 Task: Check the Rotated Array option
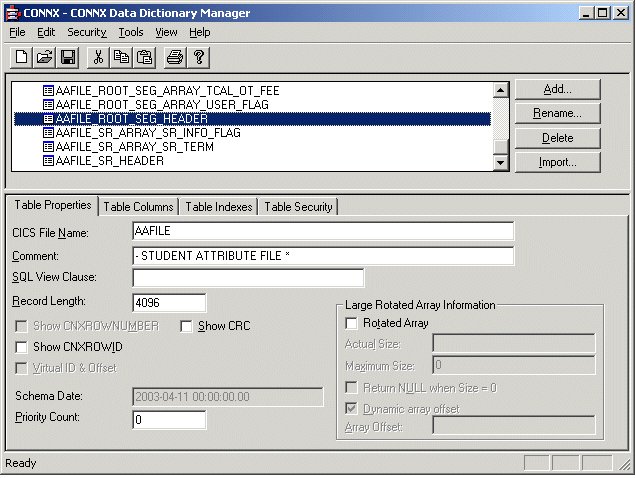click(351, 323)
